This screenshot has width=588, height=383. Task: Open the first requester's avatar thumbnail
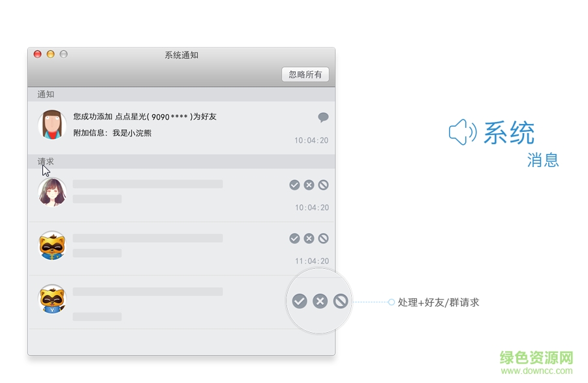point(52,192)
